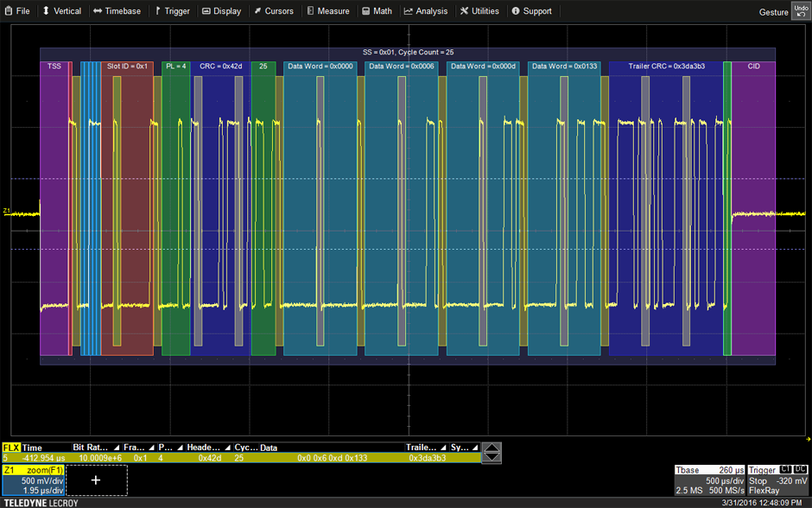Click the FLX decode table badge

(11, 448)
